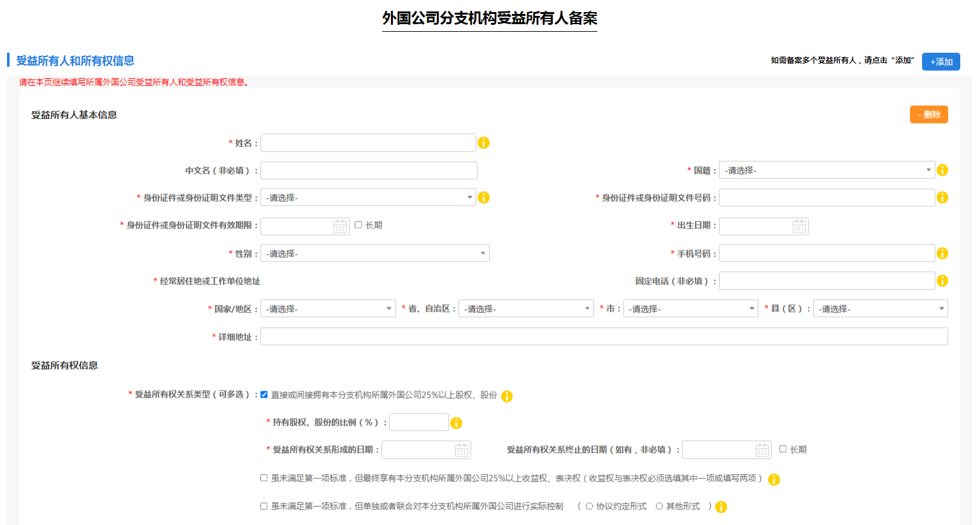Click the +添加 button to add beneficial owner
The width and height of the screenshot is (980, 525).
[x=941, y=61]
